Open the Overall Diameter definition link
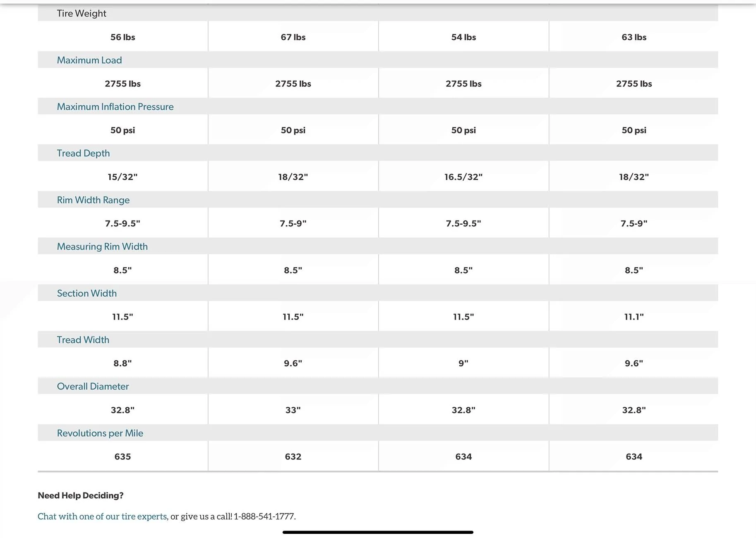Viewport: 756px width, 538px height. 93,387
